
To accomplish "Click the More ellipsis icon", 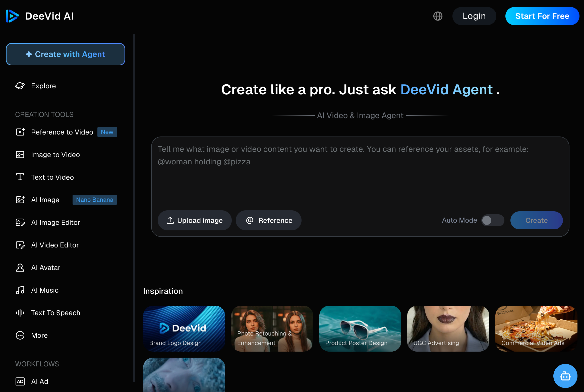I will coord(20,335).
